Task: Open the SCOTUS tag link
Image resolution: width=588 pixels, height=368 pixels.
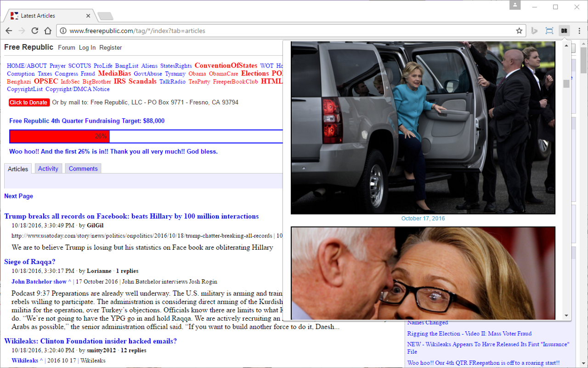Action: (x=79, y=66)
